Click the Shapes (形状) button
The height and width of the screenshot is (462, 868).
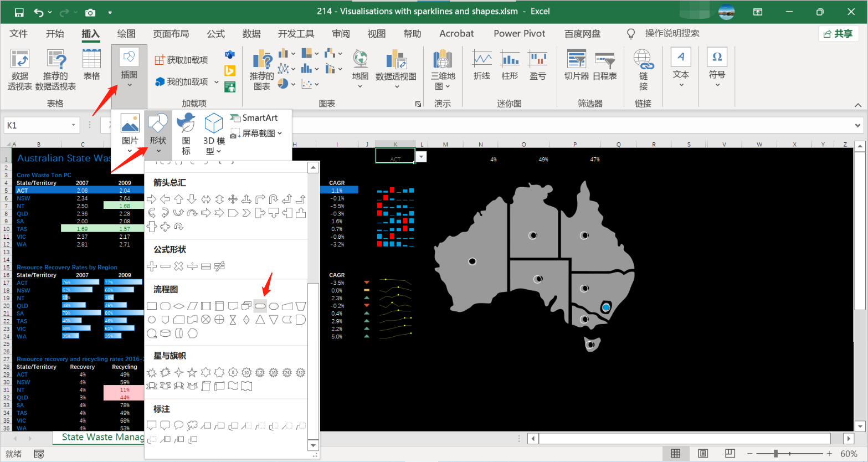click(x=158, y=134)
